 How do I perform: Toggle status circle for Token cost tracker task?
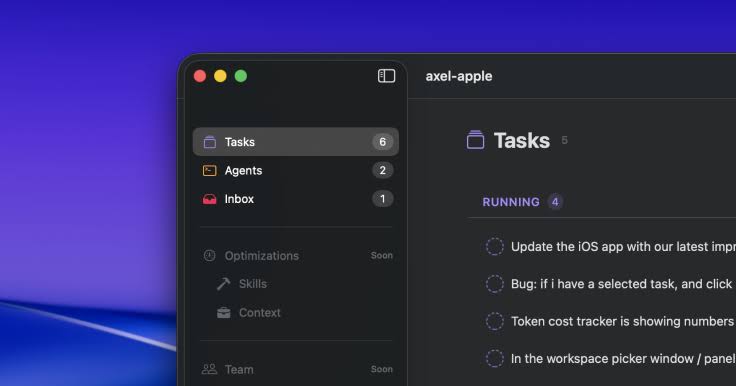[494, 321]
